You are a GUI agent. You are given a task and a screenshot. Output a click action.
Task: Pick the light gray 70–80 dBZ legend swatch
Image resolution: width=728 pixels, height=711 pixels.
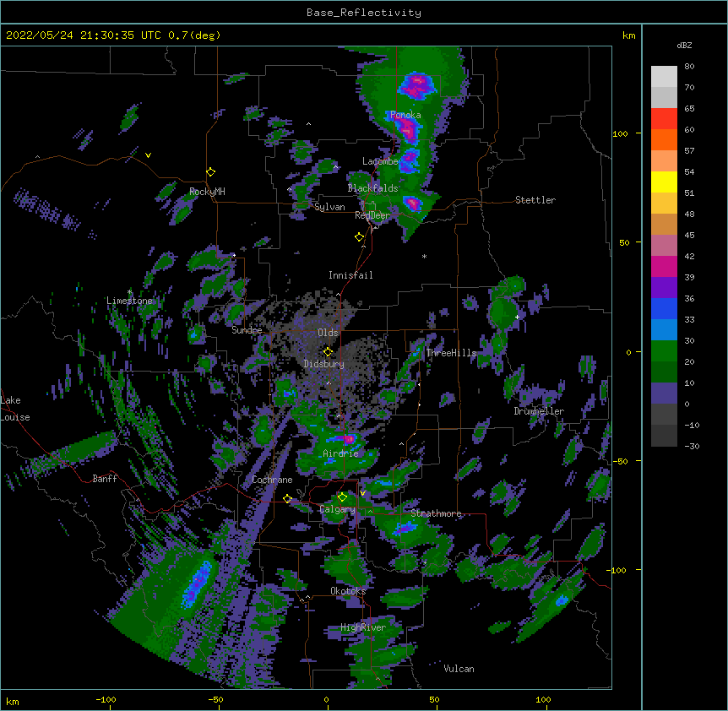(664, 77)
